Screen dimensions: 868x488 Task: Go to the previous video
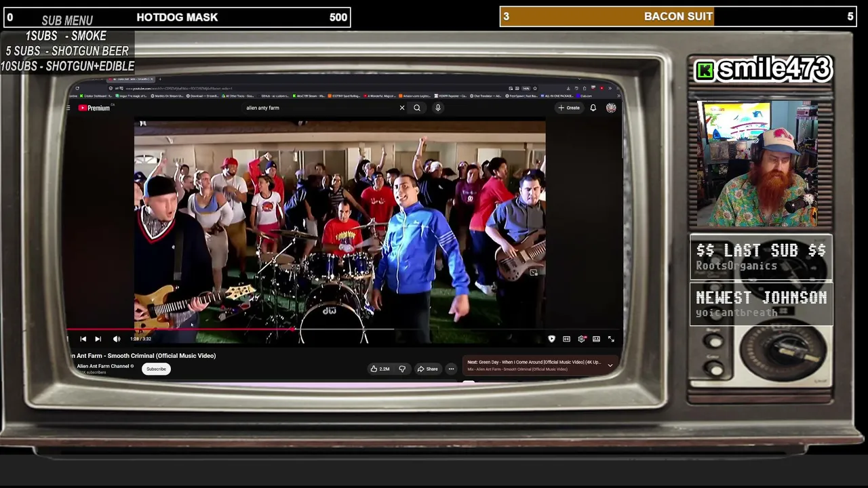click(x=83, y=339)
